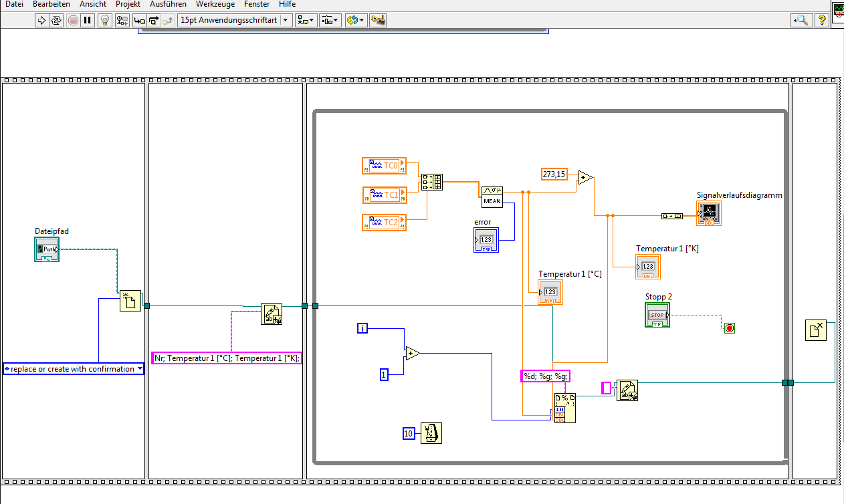The width and height of the screenshot is (844, 504).
Task: Open the 15pt Anwendungsschriftart font dropdown
Action: point(235,20)
